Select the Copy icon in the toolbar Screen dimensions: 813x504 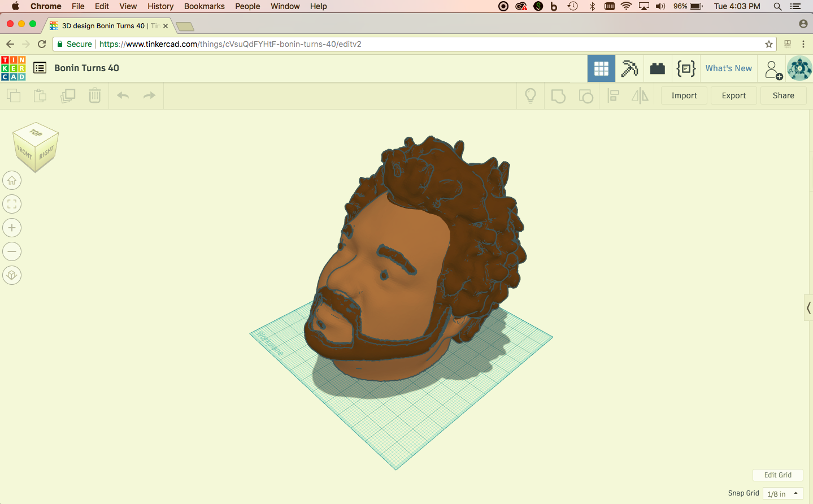pyautogui.click(x=14, y=95)
